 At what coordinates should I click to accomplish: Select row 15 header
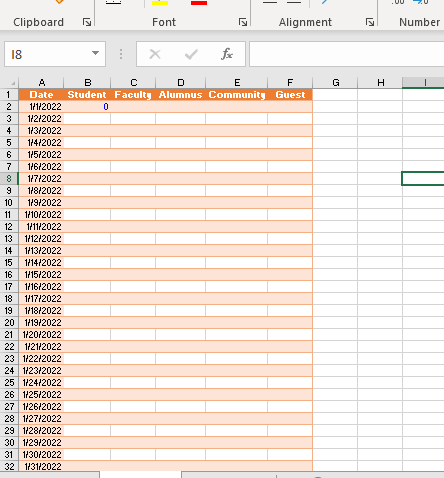click(x=9, y=263)
